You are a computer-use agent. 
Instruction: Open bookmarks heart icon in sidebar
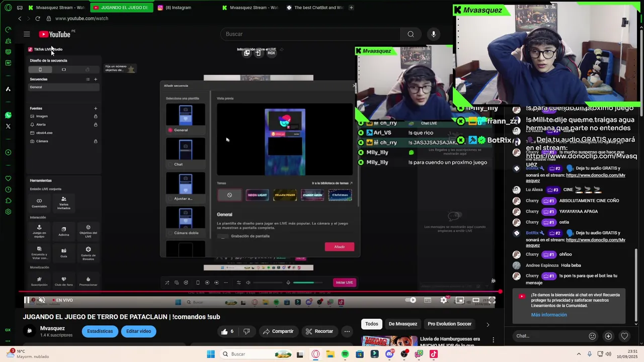pyautogui.click(x=8, y=178)
